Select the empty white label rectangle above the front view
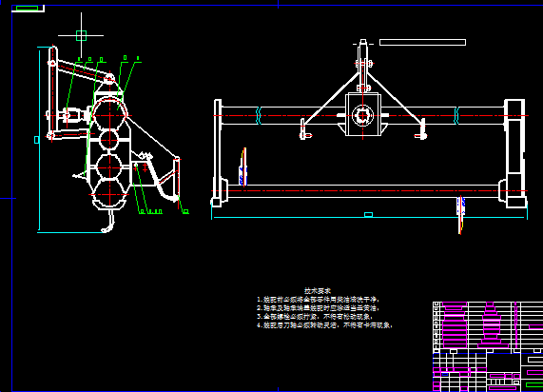The image size is (543, 392). tap(422, 42)
